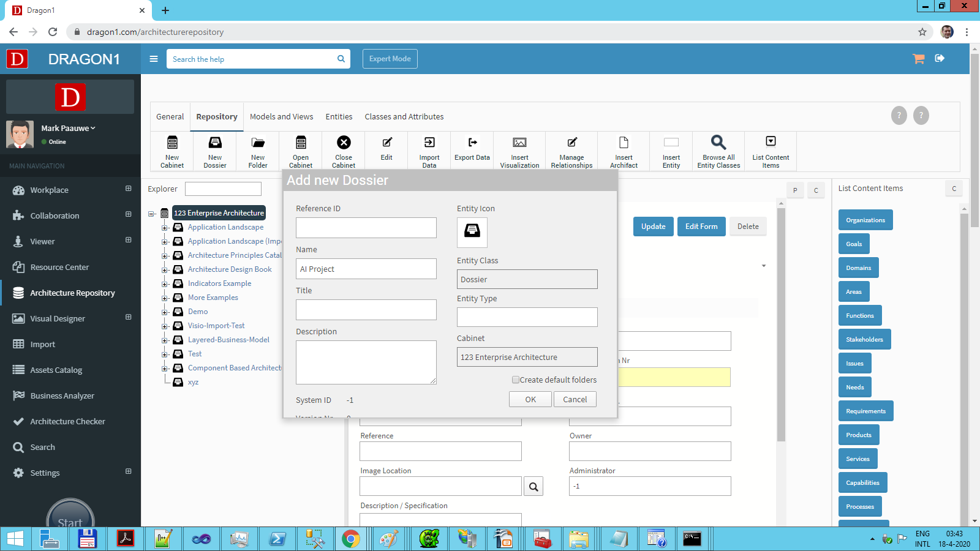
Task: Click the Reference ID input field
Action: (366, 228)
